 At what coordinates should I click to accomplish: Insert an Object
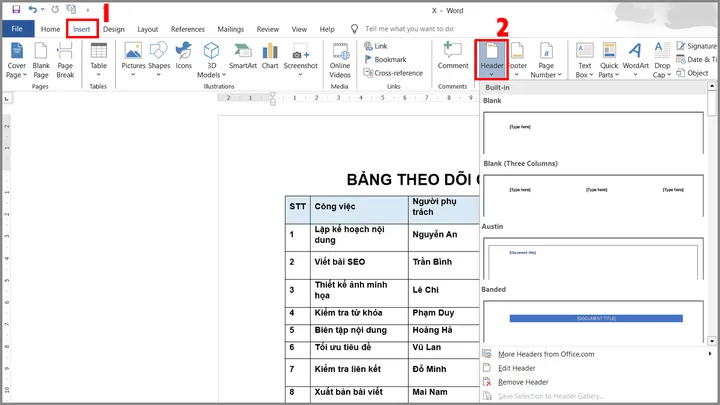pos(692,73)
